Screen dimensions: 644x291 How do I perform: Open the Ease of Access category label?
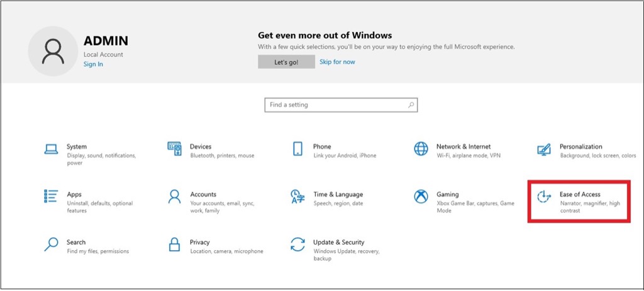[580, 194]
